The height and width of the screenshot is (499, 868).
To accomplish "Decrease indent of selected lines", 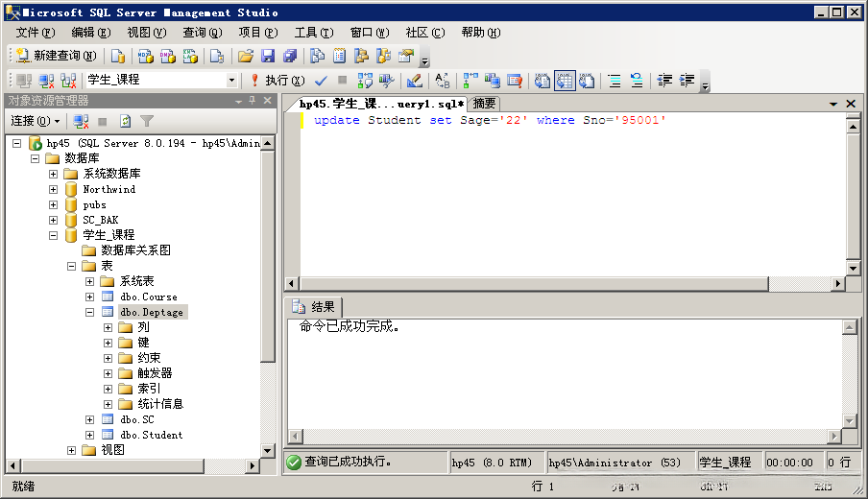I will point(664,81).
